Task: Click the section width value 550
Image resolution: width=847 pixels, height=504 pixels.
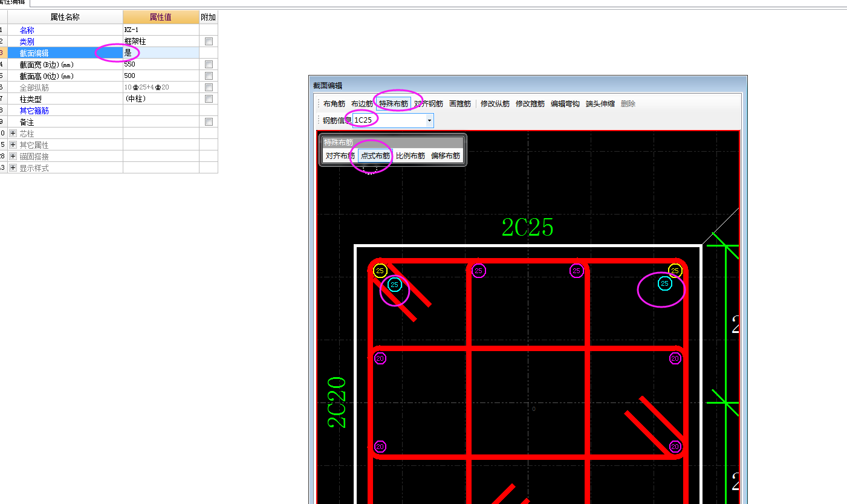Action: [x=161, y=65]
